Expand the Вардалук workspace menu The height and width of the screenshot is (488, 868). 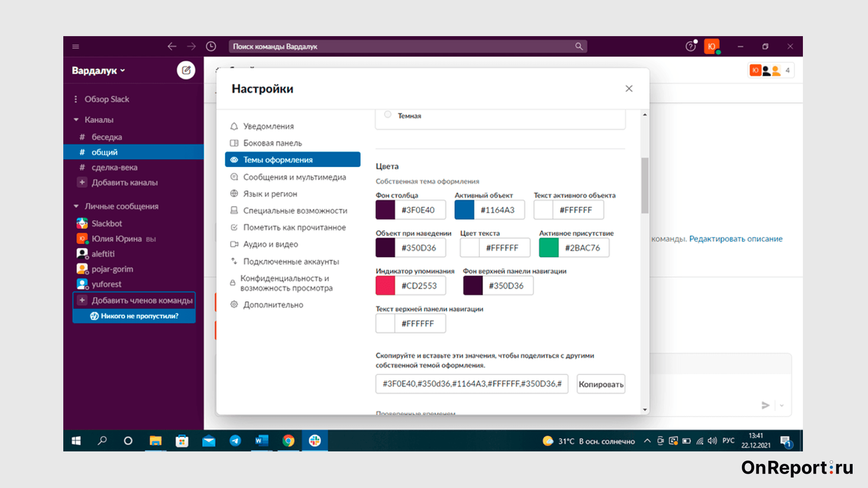[x=98, y=70]
